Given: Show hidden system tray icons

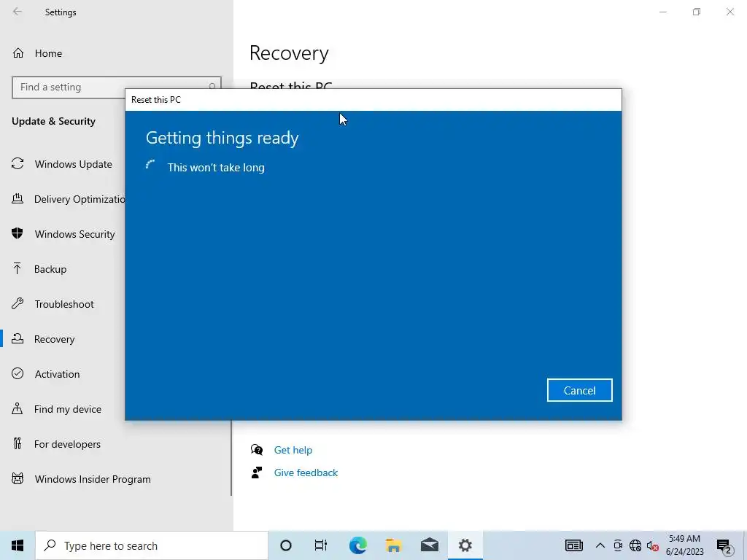Looking at the screenshot, I should pos(600,545).
